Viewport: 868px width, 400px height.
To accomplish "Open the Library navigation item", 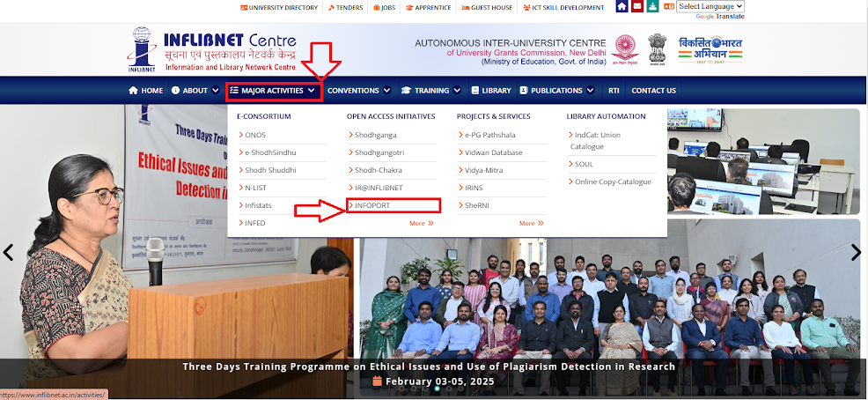I will click(491, 90).
